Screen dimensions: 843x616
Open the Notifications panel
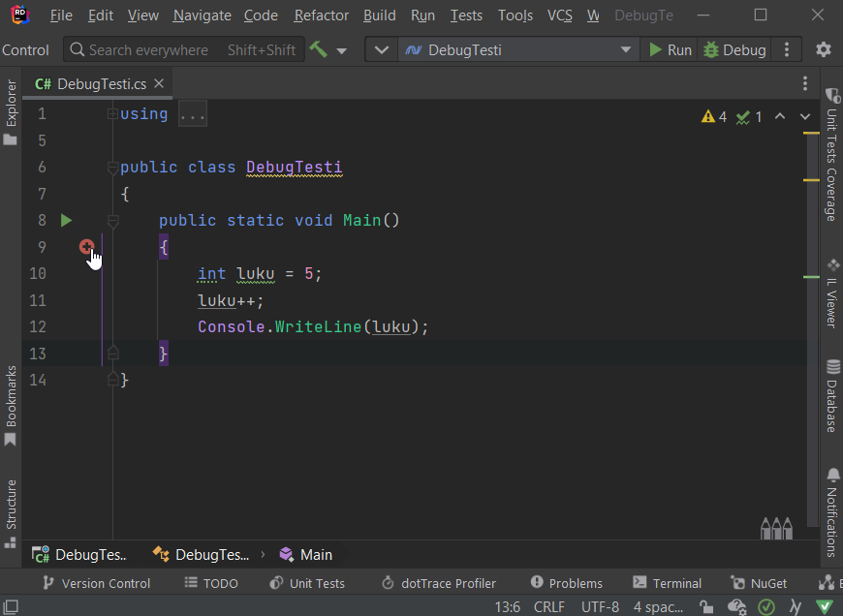(x=832, y=511)
